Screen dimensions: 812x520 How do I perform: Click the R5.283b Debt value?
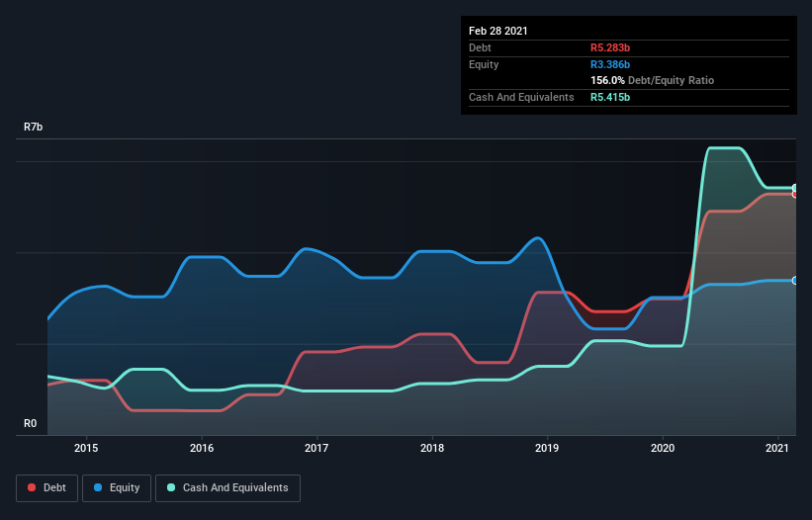(610, 47)
